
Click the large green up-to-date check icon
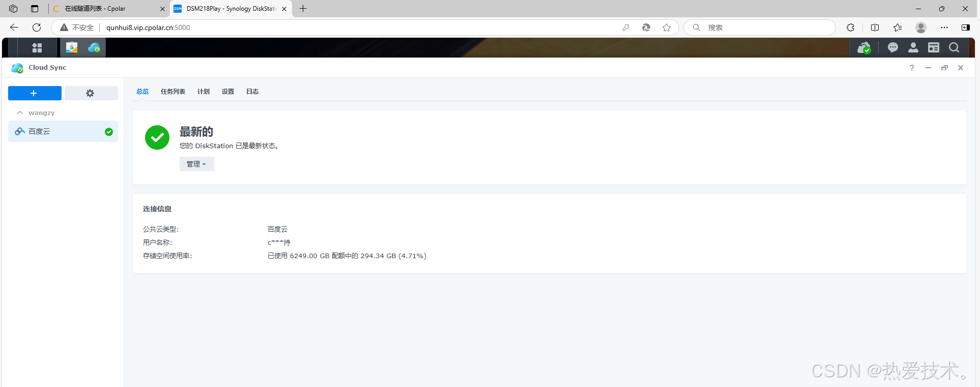point(157,137)
